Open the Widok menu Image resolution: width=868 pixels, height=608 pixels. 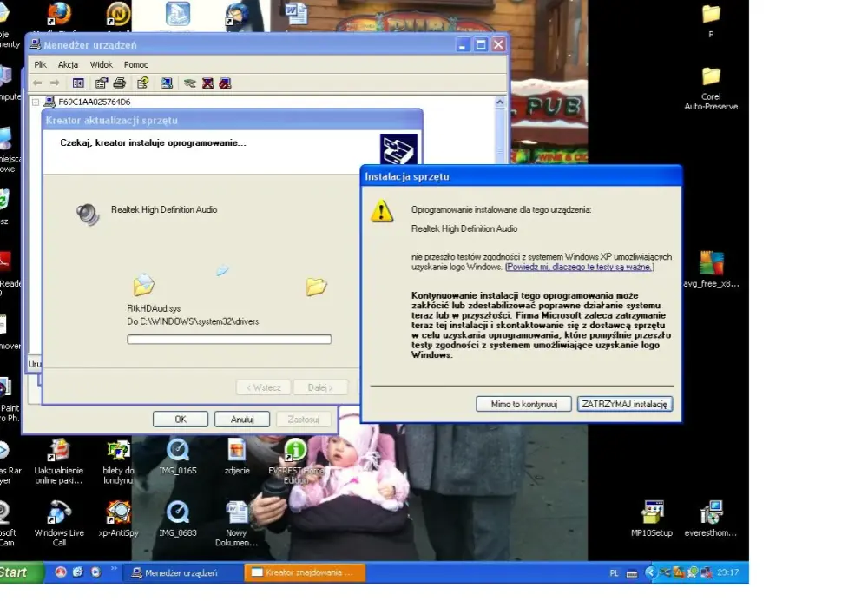point(102,65)
